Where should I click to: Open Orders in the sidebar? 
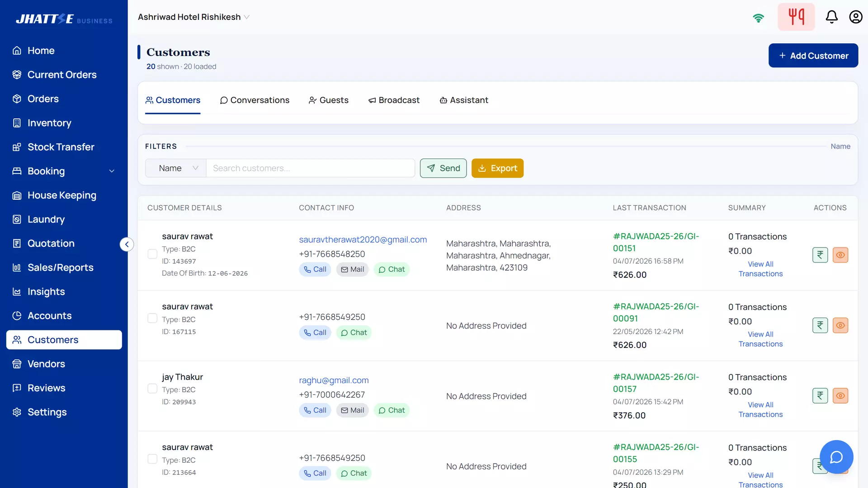coord(64,99)
